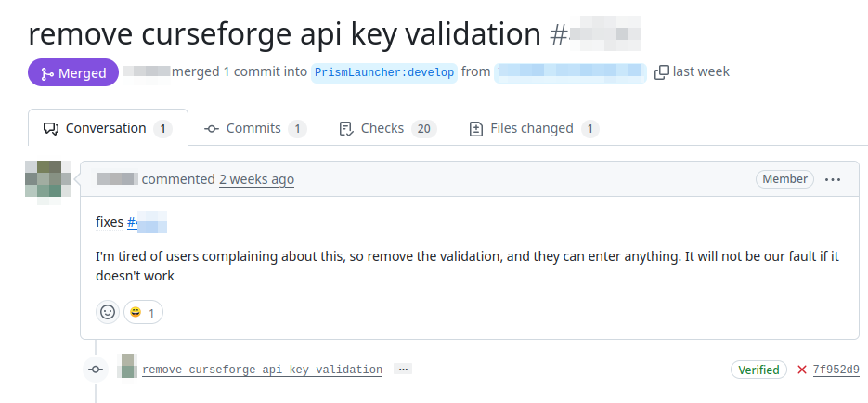Open the smiley add-reaction button
Screen dimensions: 868x403
point(108,312)
